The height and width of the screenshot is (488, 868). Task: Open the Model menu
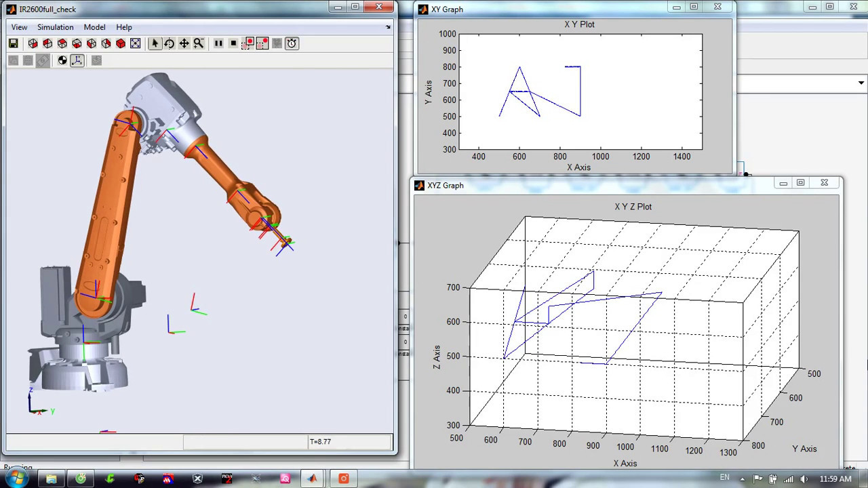[x=94, y=27]
